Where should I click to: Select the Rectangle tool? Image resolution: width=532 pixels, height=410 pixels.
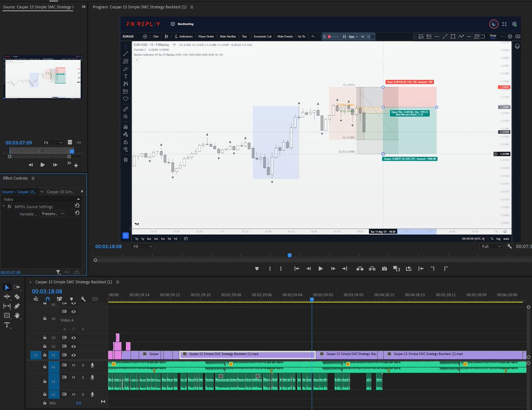point(7,316)
